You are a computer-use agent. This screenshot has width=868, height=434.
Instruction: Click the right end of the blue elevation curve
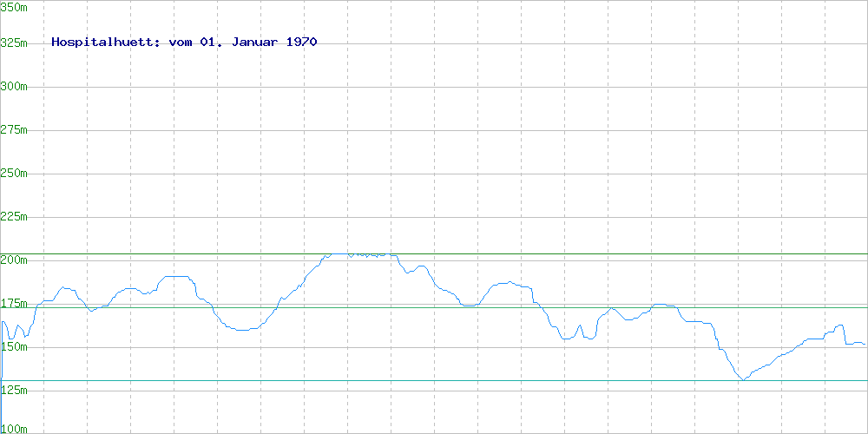[864, 344]
